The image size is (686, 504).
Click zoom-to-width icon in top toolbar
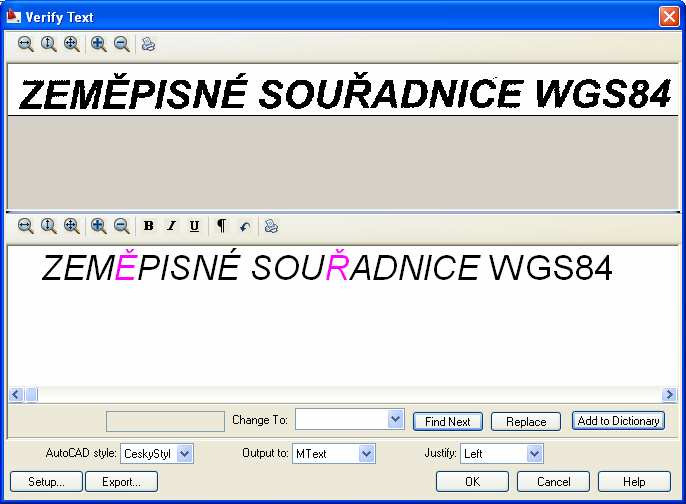25,44
